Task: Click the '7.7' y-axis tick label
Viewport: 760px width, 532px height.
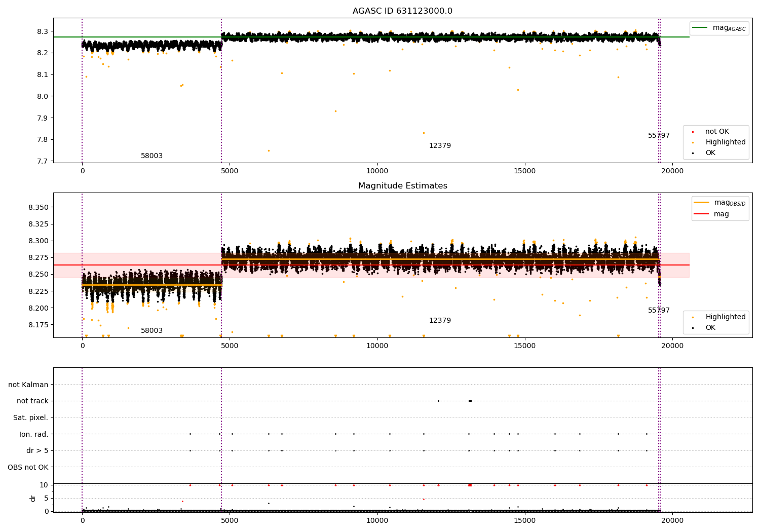Action: pos(43,162)
